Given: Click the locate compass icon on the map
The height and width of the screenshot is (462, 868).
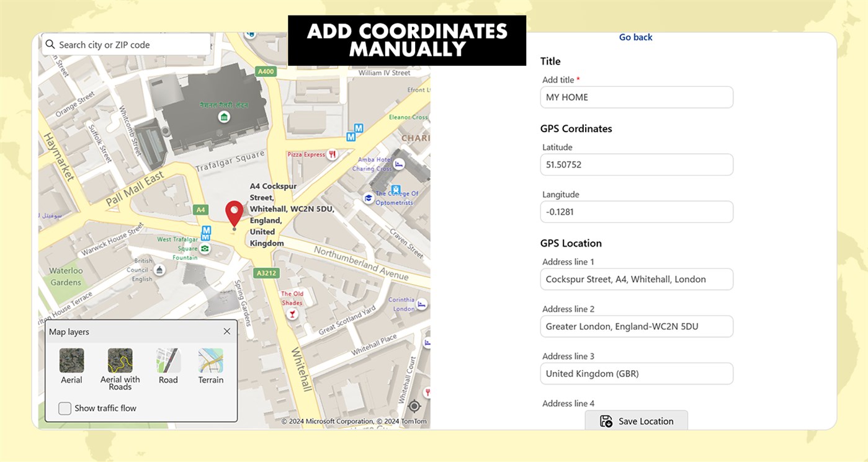Looking at the screenshot, I should pyautogui.click(x=414, y=406).
